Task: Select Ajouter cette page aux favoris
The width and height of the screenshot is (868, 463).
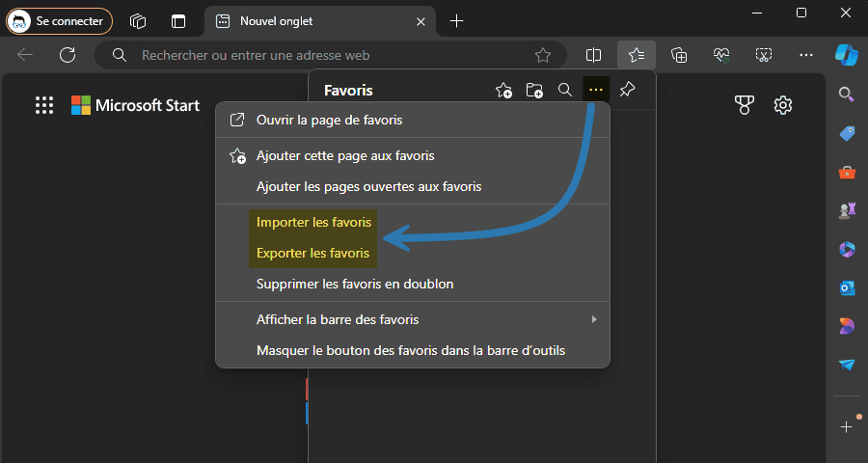Action: pyautogui.click(x=413, y=155)
